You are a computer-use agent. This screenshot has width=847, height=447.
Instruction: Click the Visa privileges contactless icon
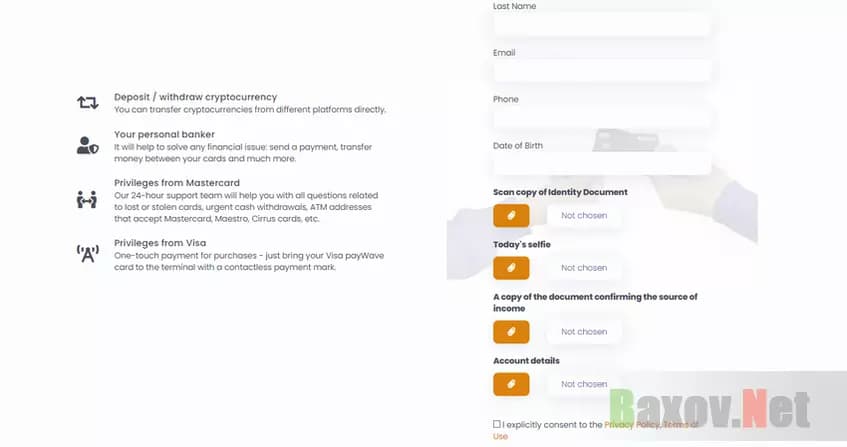pyautogui.click(x=88, y=253)
